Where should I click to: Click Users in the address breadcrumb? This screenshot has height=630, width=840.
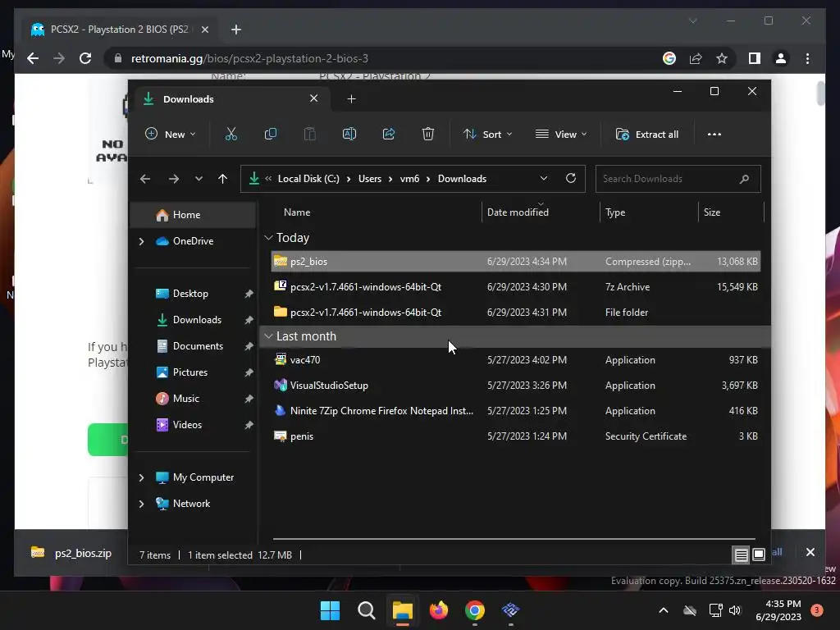tap(370, 179)
